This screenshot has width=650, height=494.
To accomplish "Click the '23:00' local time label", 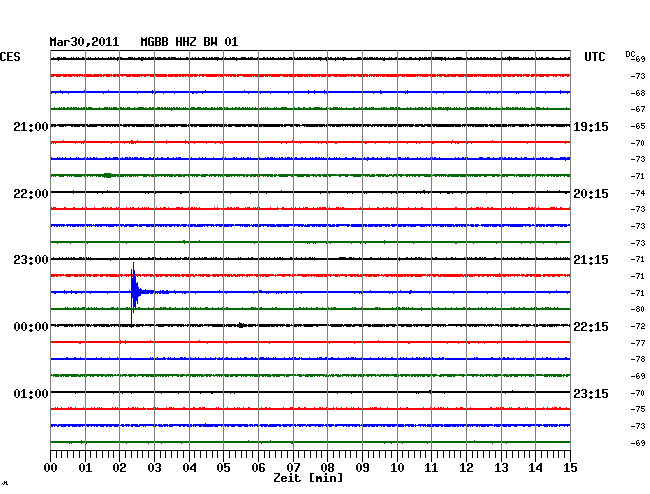I will [31, 260].
